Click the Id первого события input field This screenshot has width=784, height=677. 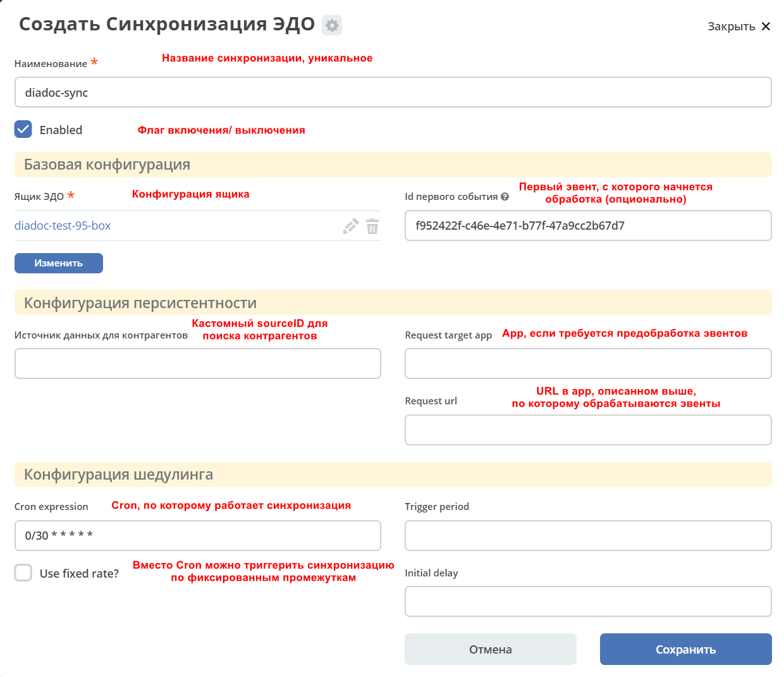[588, 226]
